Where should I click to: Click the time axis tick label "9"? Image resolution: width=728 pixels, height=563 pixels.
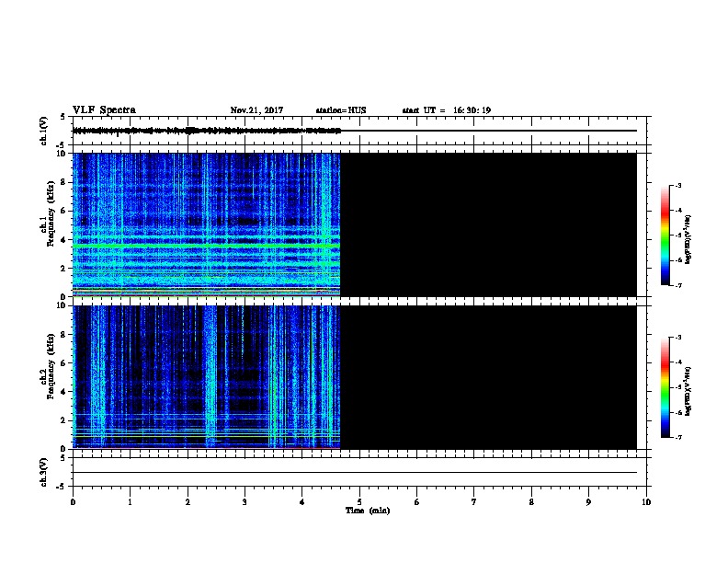(x=588, y=502)
